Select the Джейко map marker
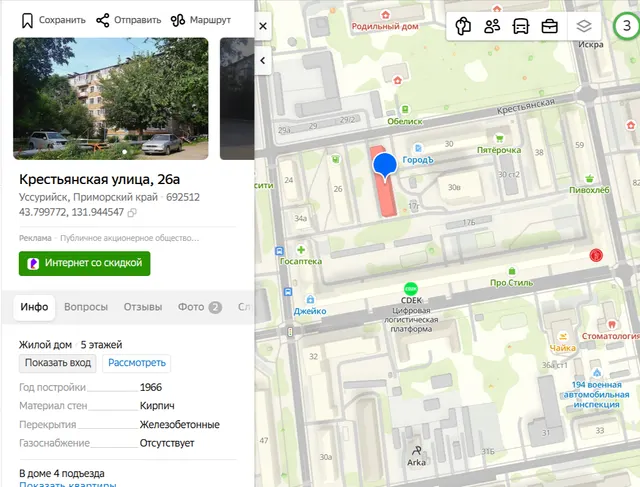The image size is (640, 487). [x=310, y=300]
